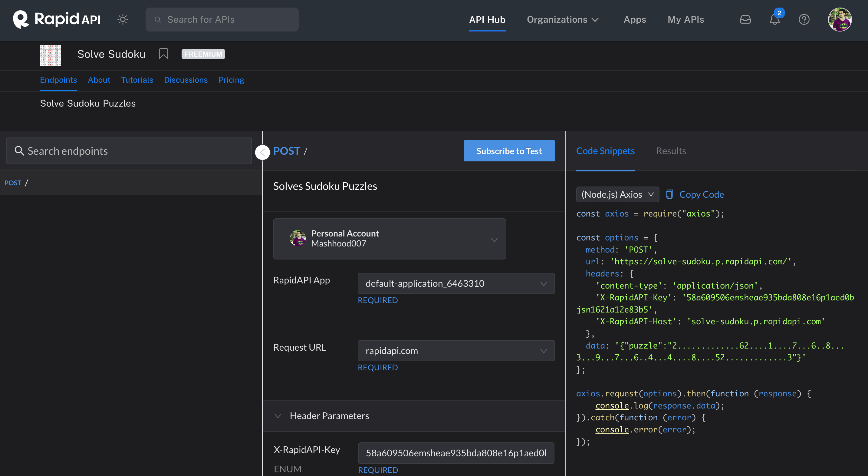
Task: Click the search magnifier in top search bar
Action: (157, 20)
